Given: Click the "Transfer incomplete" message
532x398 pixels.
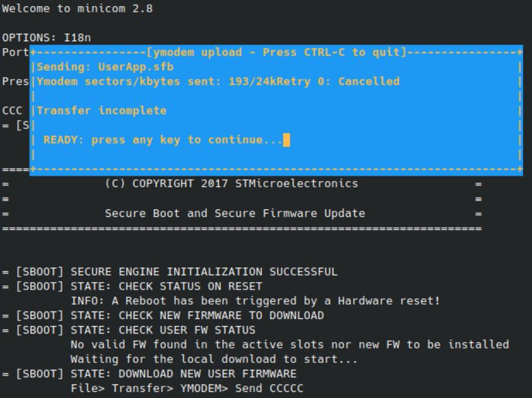Looking at the screenshot, I should click(x=101, y=110).
